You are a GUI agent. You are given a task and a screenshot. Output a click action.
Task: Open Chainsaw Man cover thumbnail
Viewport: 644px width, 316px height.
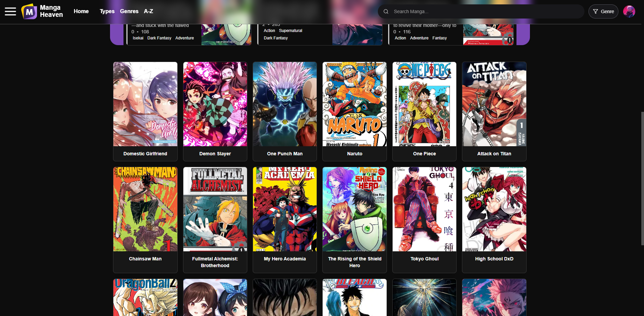(145, 209)
